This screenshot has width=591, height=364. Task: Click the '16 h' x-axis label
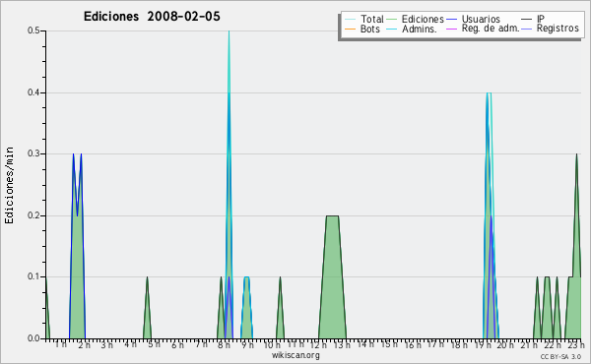pos(413,345)
